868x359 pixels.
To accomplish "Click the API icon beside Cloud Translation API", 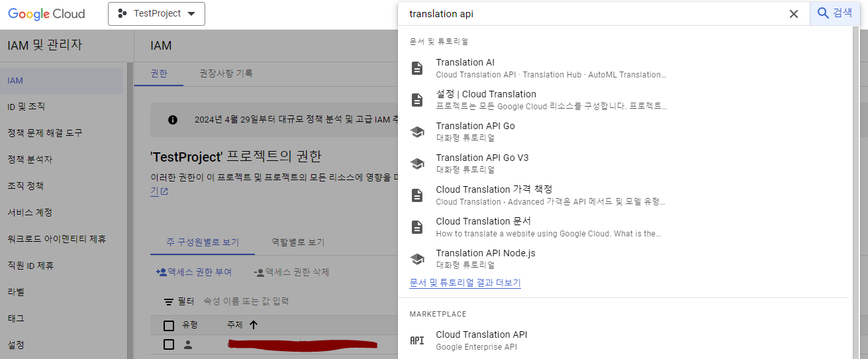I will click(x=417, y=340).
